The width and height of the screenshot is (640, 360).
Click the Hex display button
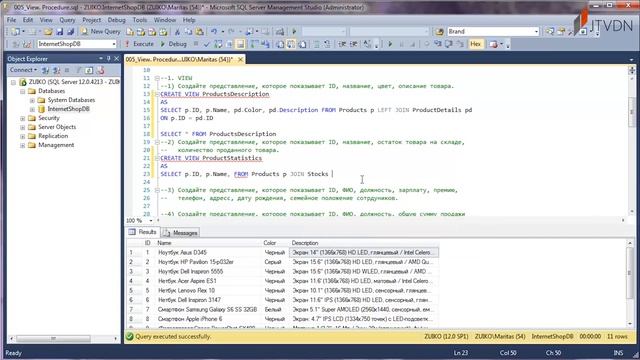[476, 44]
